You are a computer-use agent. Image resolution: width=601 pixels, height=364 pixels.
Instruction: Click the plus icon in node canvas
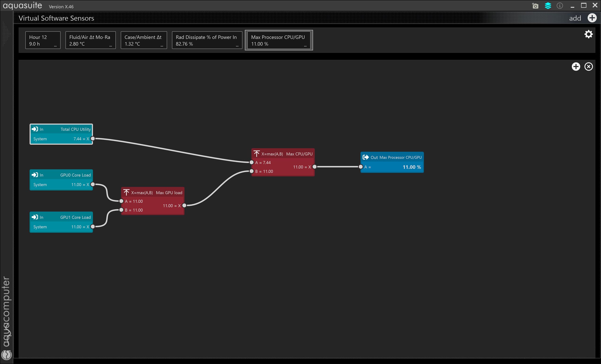576,67
